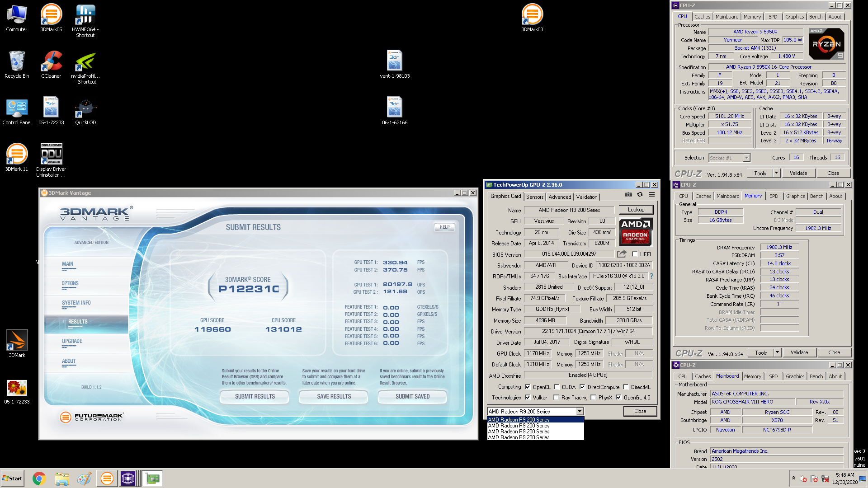The height and width of the screenshot is (488, 868).
Task: Open the 3DMark desktop shortcut
Action: pyautogui.click(x=17, y=344)
